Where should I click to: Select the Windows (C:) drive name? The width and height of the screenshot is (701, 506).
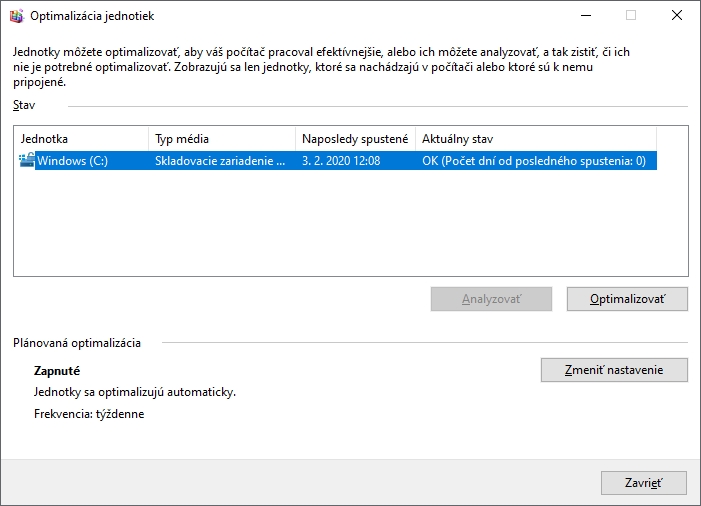tap(72, 160)
